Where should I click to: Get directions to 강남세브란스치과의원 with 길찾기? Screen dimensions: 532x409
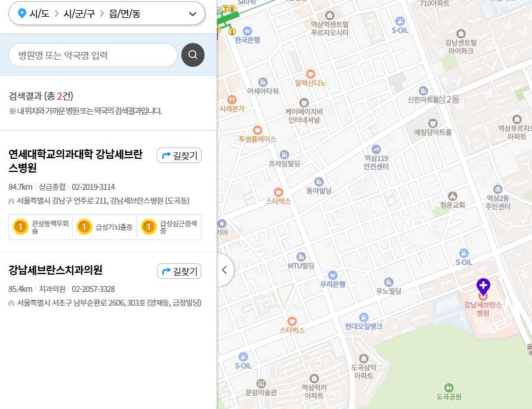click(x=179, y=271)
